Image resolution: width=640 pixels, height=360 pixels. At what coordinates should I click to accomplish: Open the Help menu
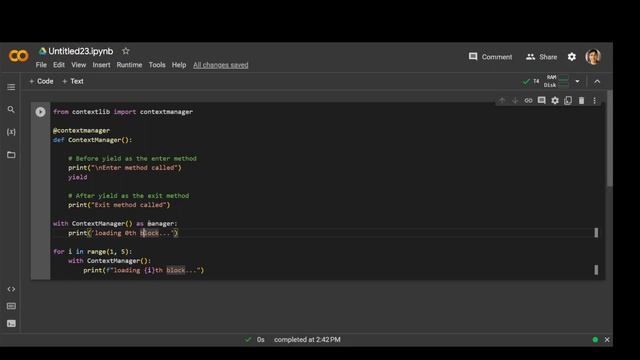coord(179,65)
